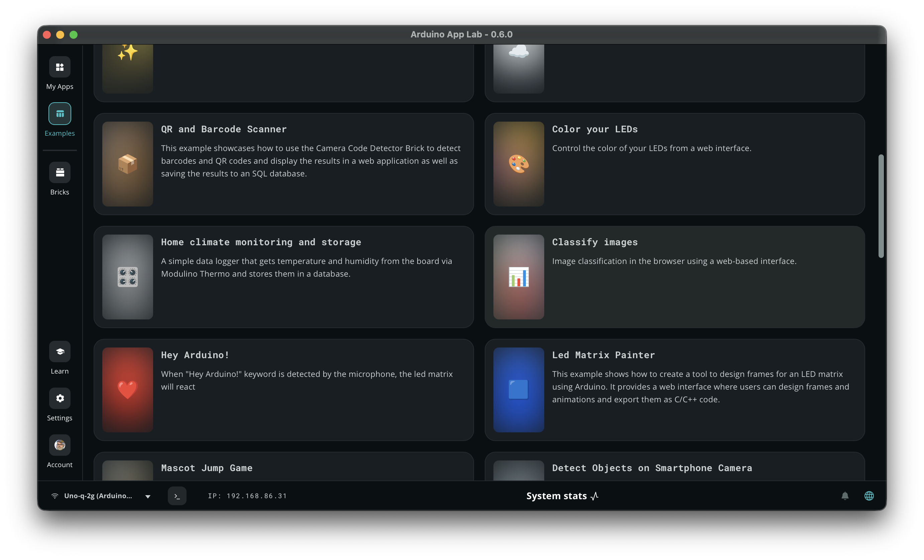Click the Led Matrix Painter description text
The height and width of the screenshot is (560, 924).
pos(700,387)
